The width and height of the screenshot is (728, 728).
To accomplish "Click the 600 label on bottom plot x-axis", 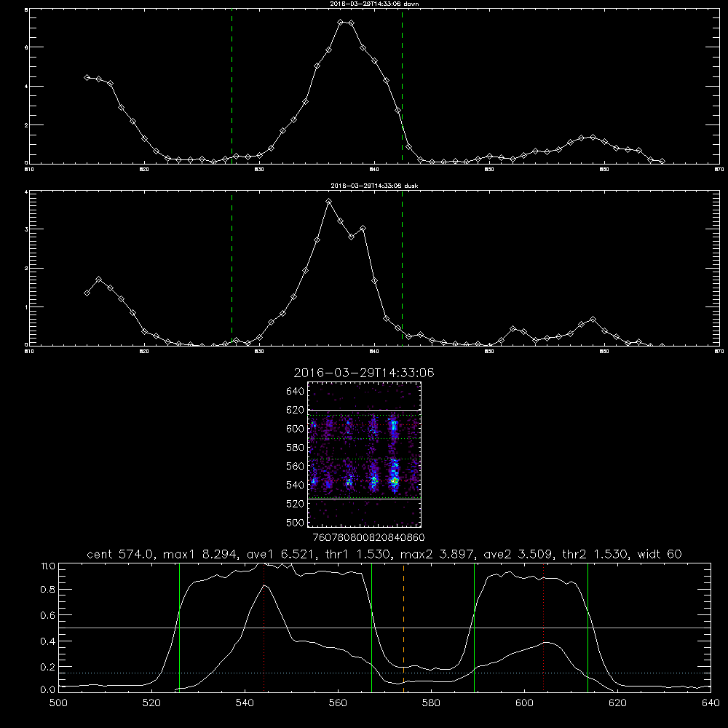I will (524, 703).
